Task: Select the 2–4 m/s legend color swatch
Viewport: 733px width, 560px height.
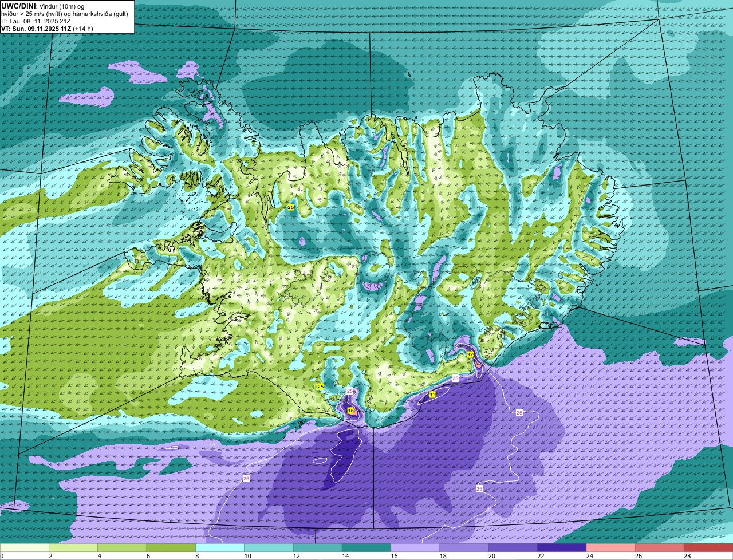Action: 73,547
